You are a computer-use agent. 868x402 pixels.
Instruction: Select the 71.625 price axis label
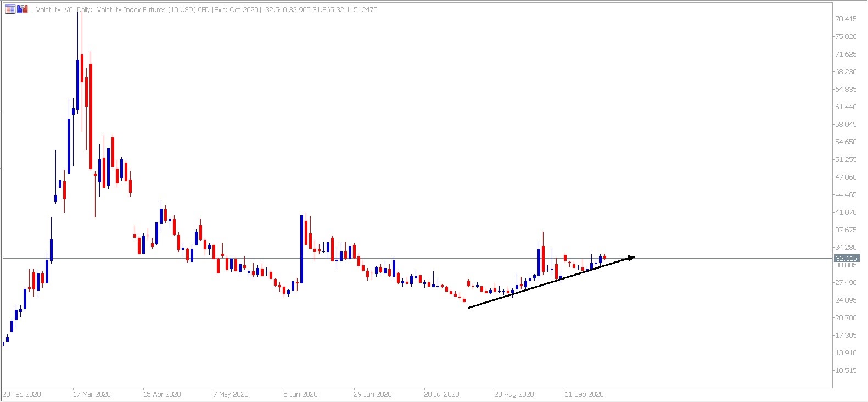[x=845, y=54]
